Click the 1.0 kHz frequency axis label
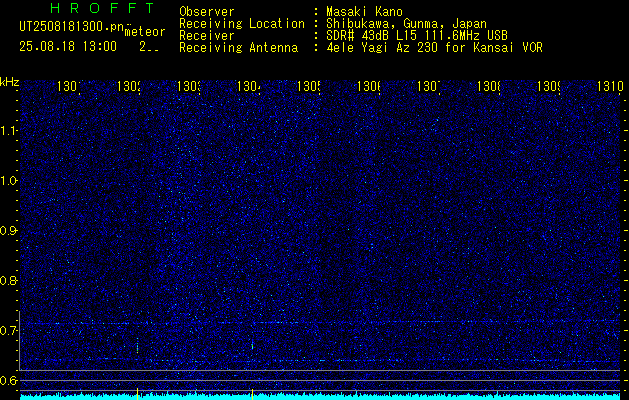Viewport: 629px width, 400px height. coord(8,181)
